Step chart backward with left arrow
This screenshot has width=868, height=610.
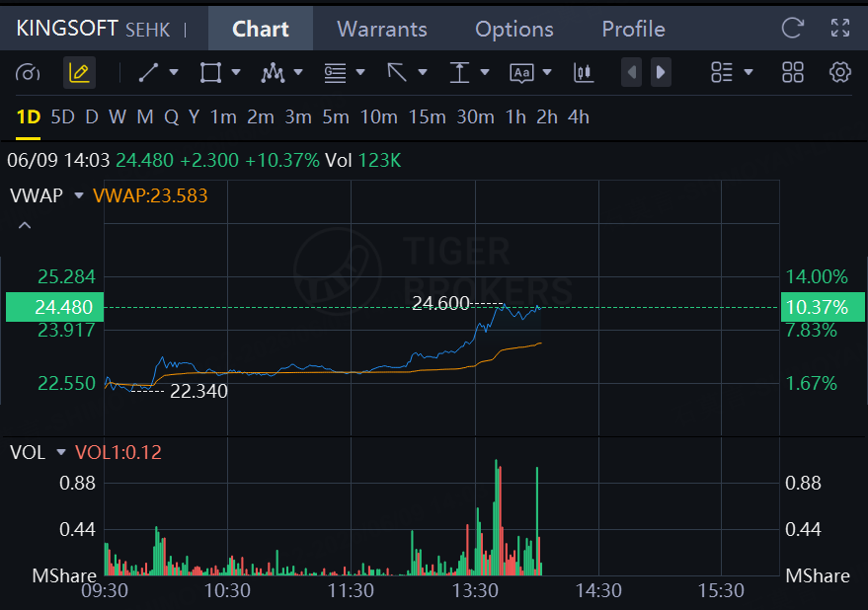pyautogui.click(x=631, y=72)
